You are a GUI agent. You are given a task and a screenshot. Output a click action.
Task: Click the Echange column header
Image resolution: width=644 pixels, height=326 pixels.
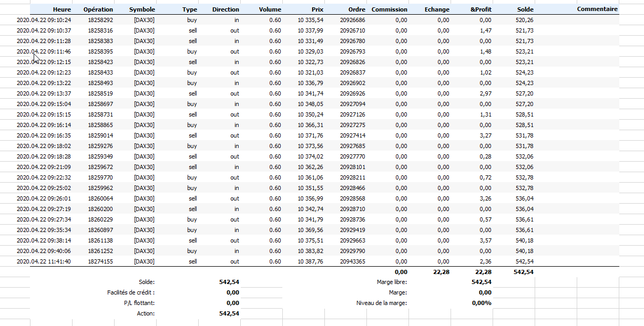click(437, 9)
